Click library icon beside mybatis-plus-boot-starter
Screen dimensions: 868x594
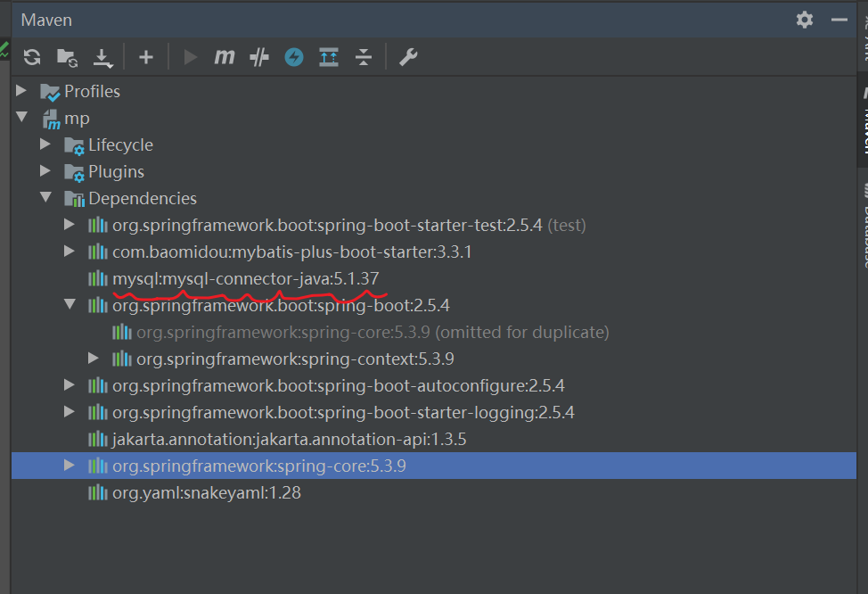pyautogui.click(x=98, y=252)
